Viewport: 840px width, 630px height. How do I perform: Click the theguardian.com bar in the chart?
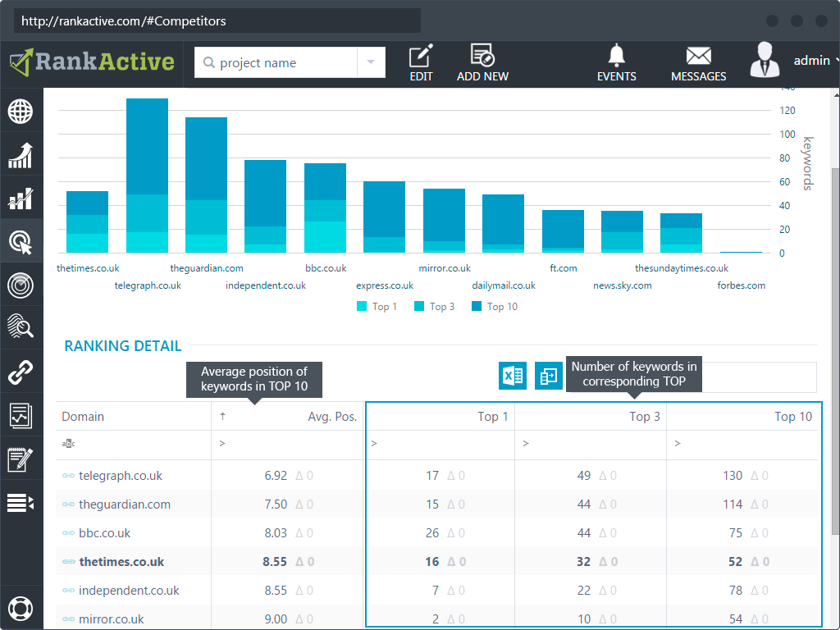pos(206,185)
